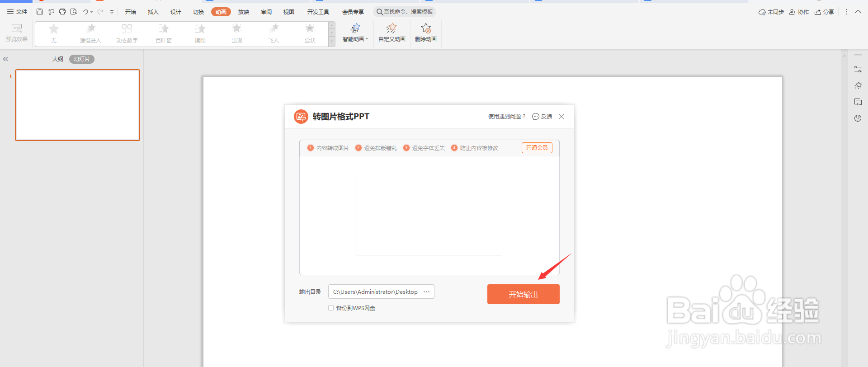868x367 pixels.
Task: Collapse the ribbon with the chevron
Action: pos(858,12)
